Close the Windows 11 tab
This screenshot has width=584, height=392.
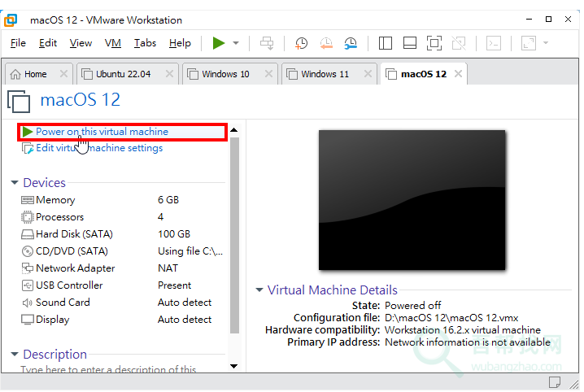(x=368, y=74)
